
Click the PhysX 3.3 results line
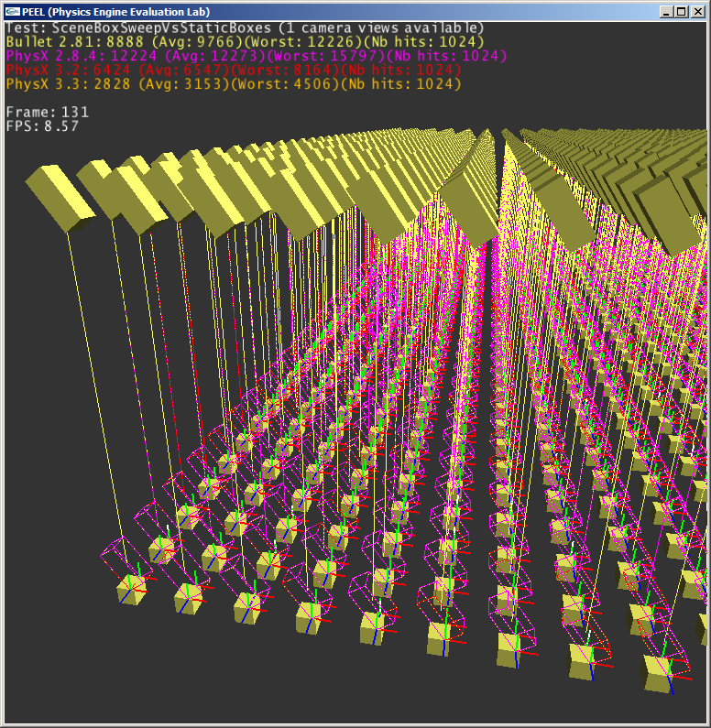tap(234, 84)
